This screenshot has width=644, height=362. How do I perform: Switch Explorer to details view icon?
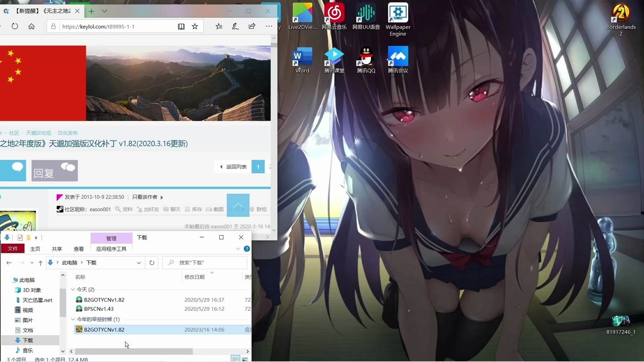(236, 359)
